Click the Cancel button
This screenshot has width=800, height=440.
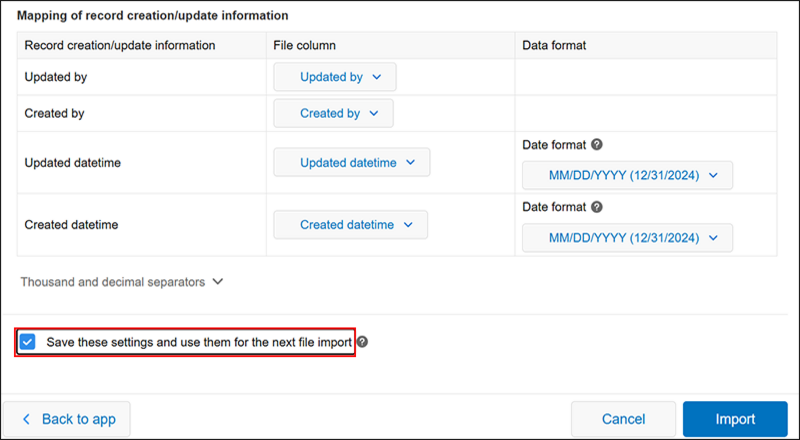pos(623,419)
